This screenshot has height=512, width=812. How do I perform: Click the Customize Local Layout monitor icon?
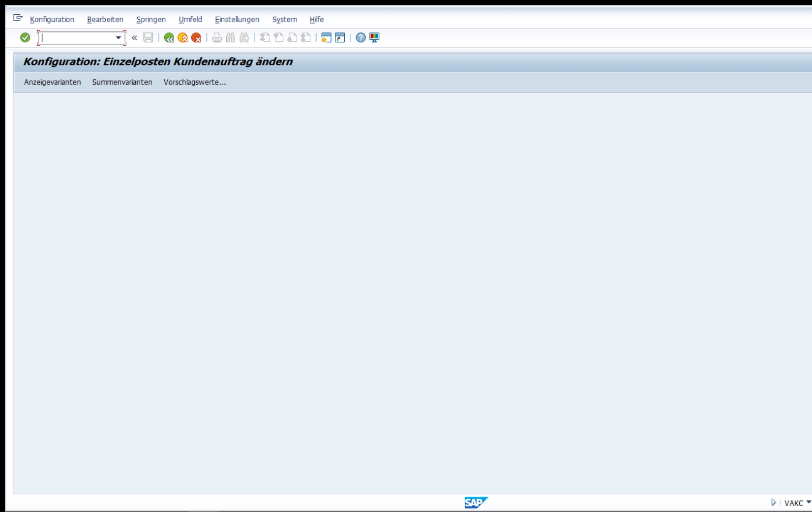point(374,38)
